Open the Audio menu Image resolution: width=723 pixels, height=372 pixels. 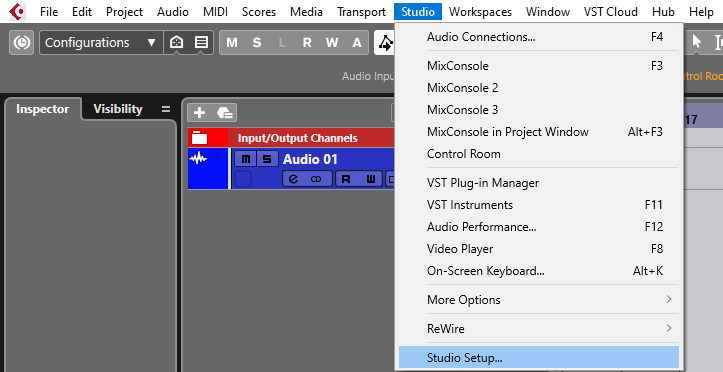coord(173,12)
